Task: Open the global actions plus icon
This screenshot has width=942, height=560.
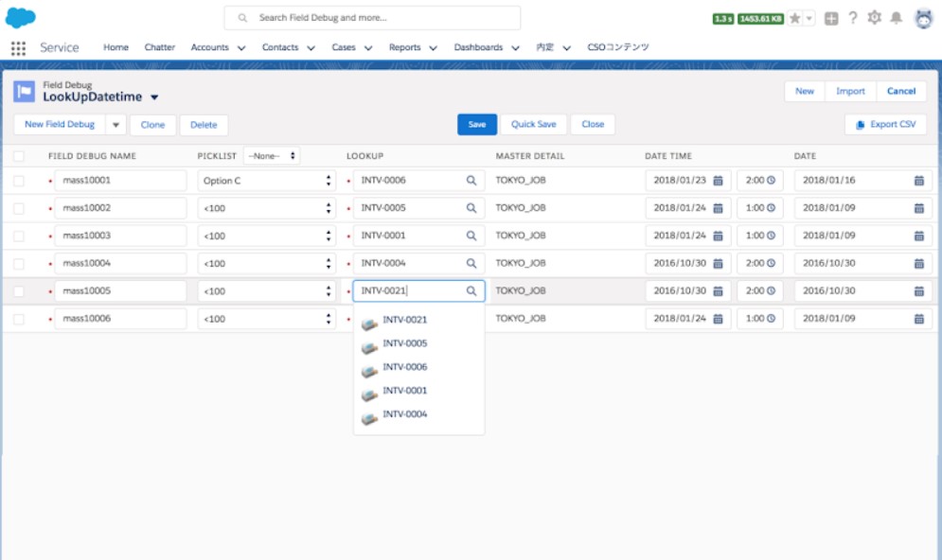Action: coord(831,19)
